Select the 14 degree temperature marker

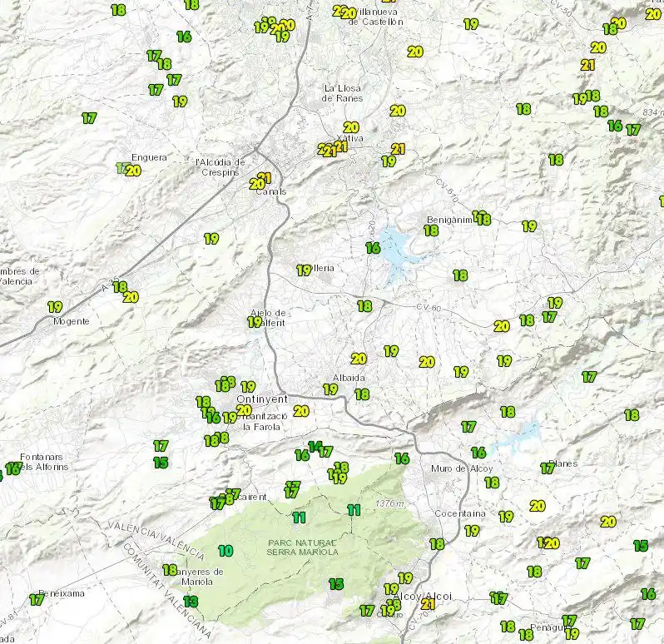pyautogui.click(x=315, y=447)
